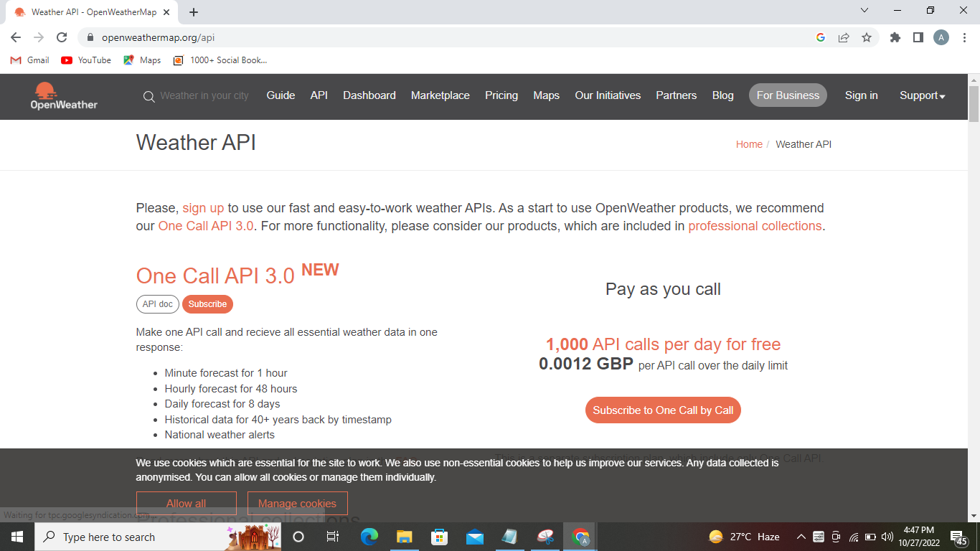This screenshot has height=551, width=980.
Task: Click the For Business button
Action: (x=788, y=95)
